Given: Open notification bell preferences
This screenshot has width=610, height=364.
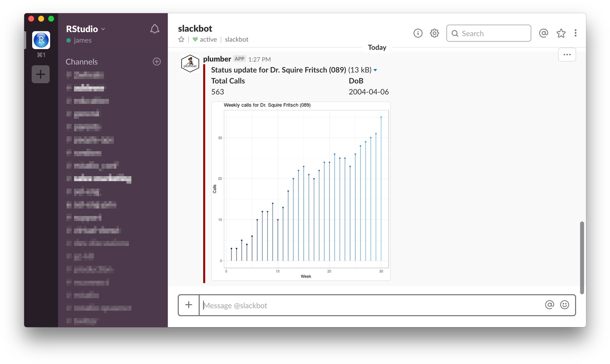Looking at the screenshot, I should [155, 29].
